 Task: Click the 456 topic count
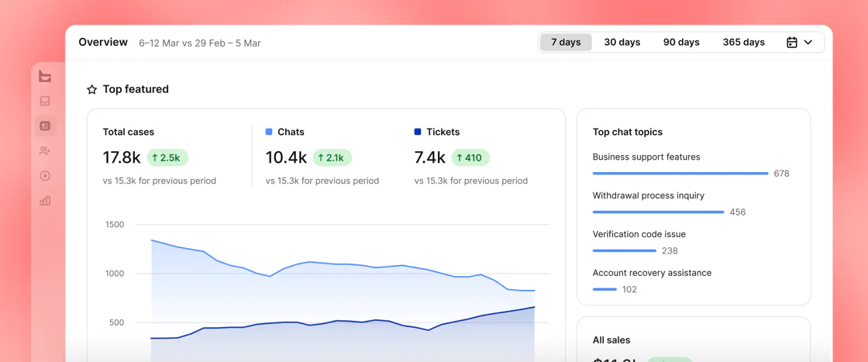coord(738,212)
